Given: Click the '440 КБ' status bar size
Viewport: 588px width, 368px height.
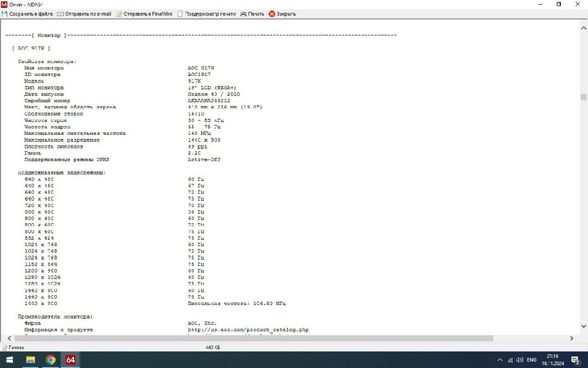Looking at the screenshot, I should 213,348.
